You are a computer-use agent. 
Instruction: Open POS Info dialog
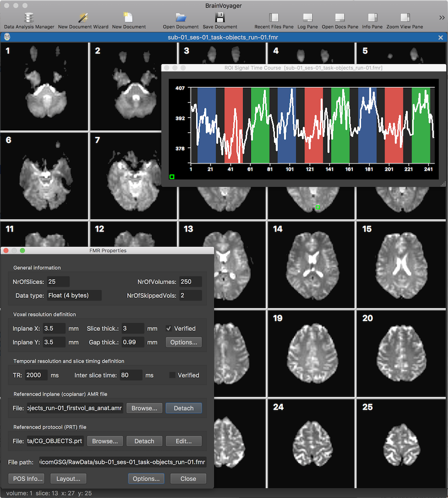click(x=26, y=479)
